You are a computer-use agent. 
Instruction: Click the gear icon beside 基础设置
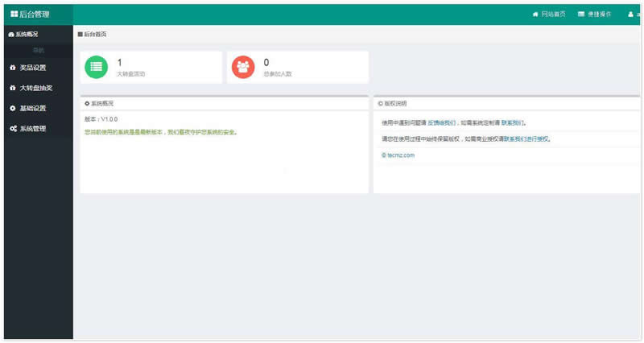click(12, 108)
